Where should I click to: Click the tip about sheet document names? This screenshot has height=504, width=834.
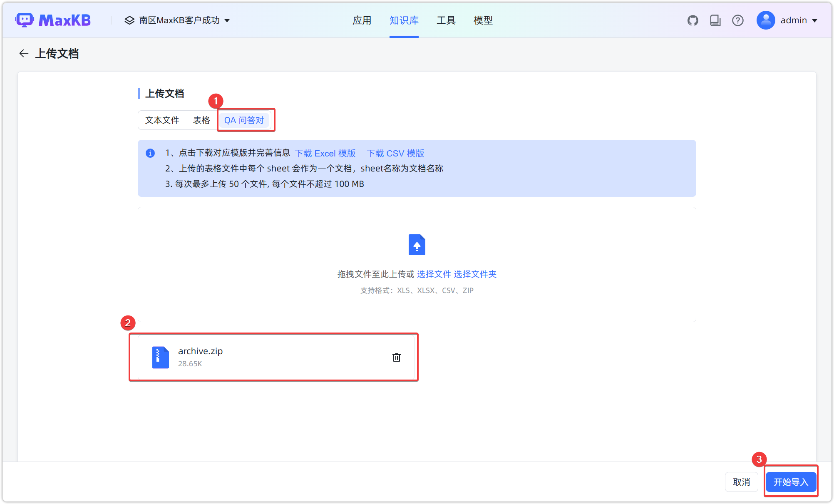pyautogui.click(x=304, y=169)
